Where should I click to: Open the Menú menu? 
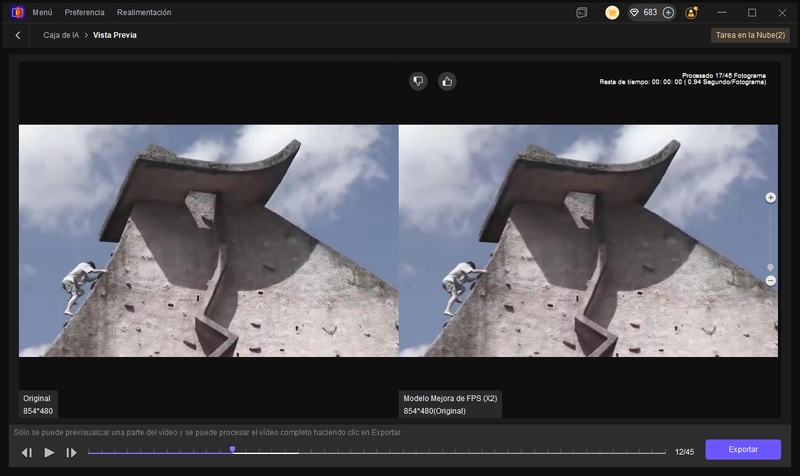coord(42,12)
